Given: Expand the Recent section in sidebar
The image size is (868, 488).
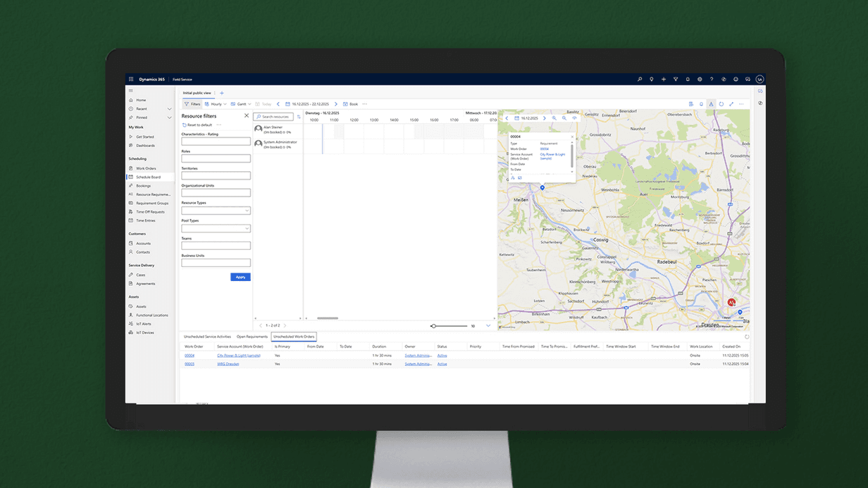Looking at the screenshot, I should click(169, 109).
